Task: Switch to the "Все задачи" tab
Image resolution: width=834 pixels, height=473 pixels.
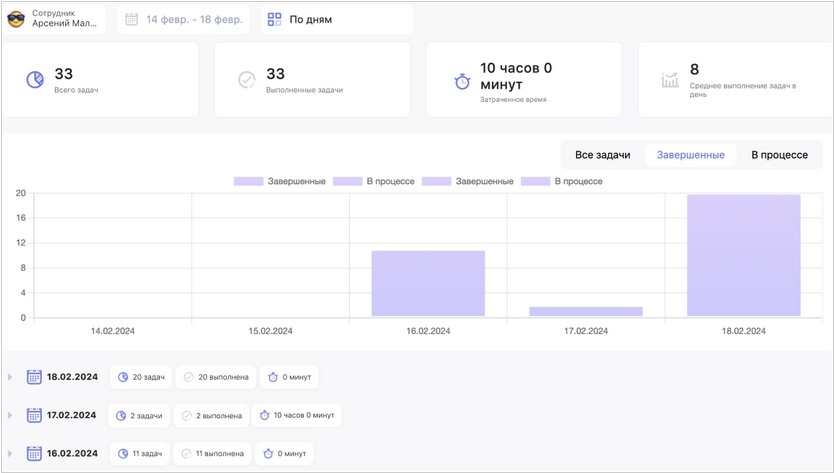Action: [602, 155]
